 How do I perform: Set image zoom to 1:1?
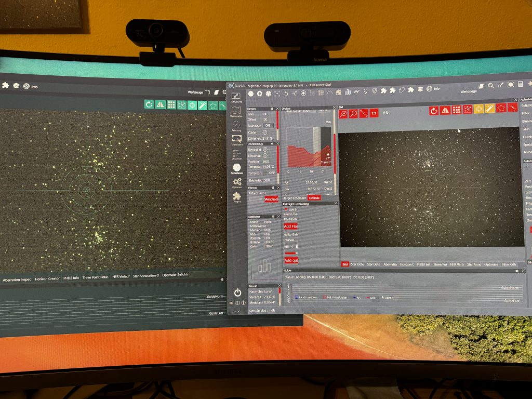point(374,113)
